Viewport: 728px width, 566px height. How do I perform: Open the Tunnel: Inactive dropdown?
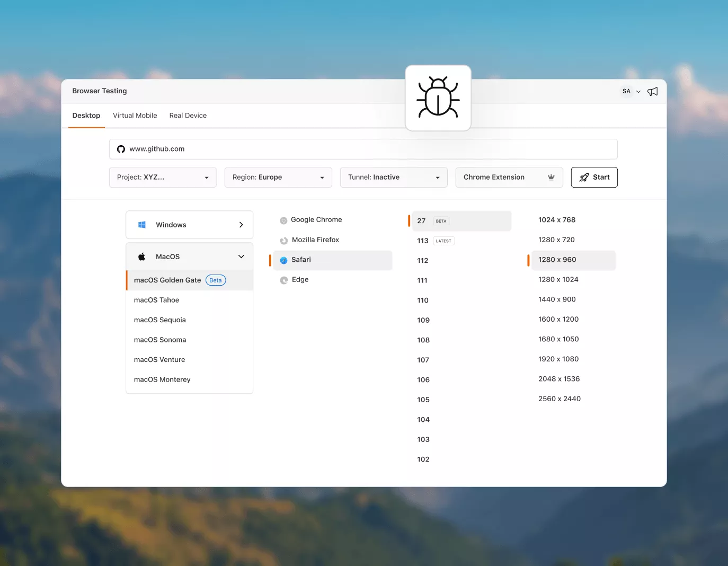tap(394, 178)
